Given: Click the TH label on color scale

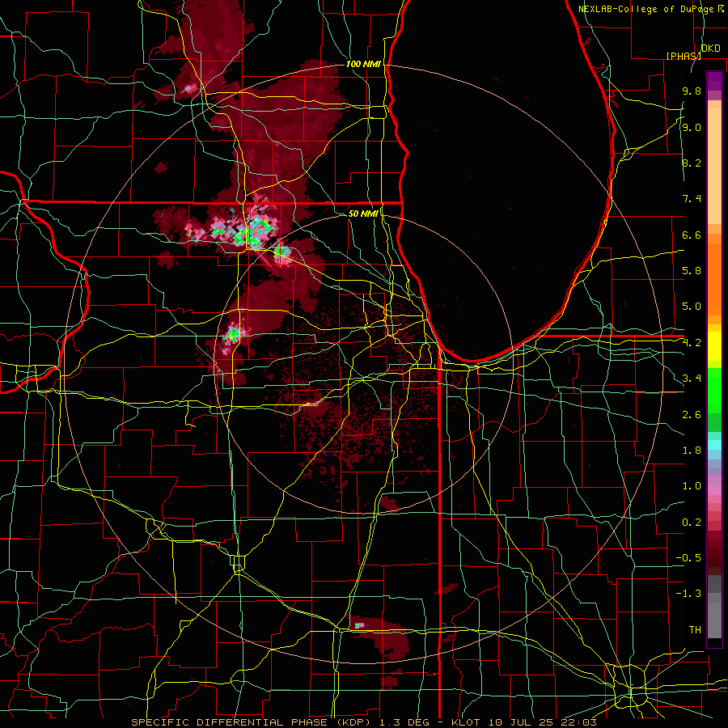Looking at the screenshot, I should [x=695, y=630].
